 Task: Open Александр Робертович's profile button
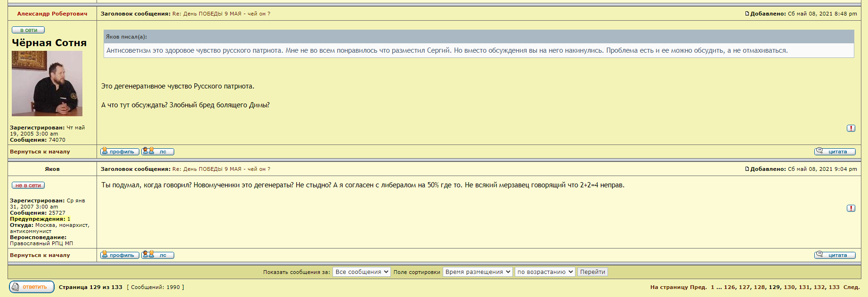click(120, 152)
